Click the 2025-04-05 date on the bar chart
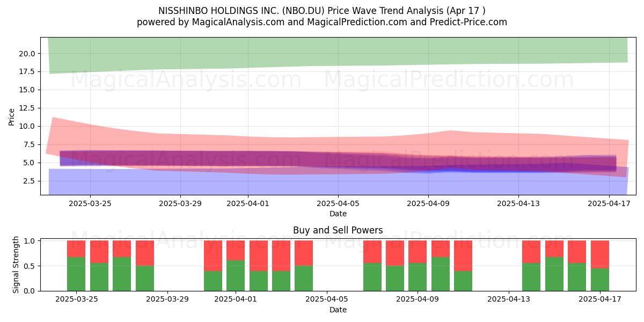 (326, 299)
